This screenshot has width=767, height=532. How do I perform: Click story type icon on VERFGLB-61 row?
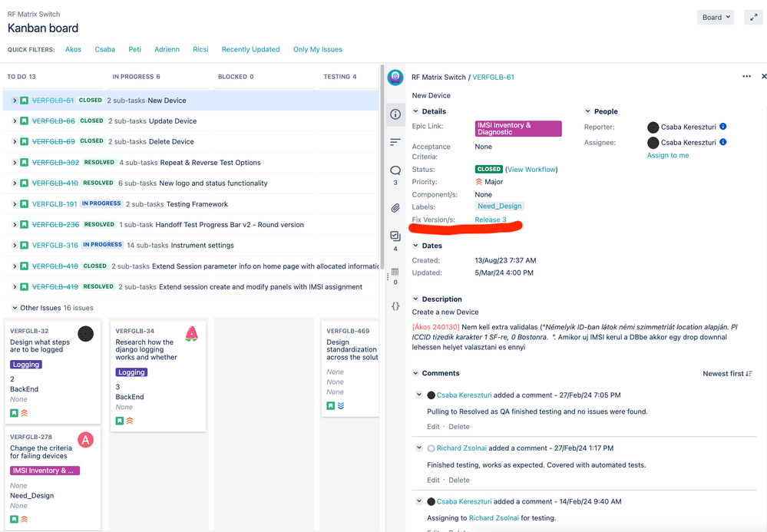24,101
